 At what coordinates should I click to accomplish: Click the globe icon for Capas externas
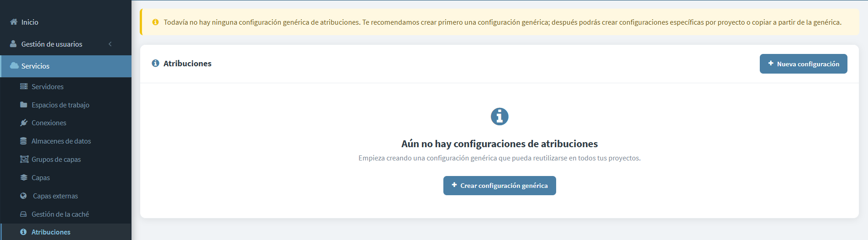(x=23, y=196)
